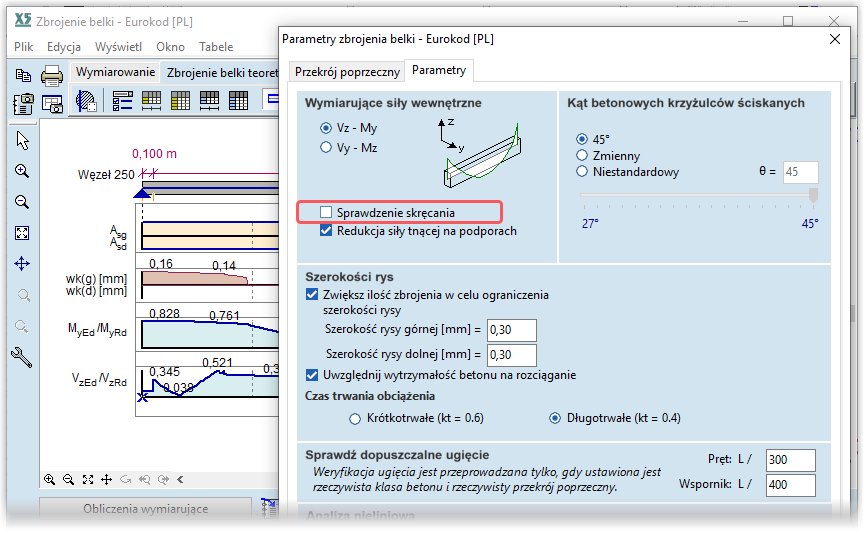Click the strut angle slider handle
This screenshot has width=864, height=535.
pyautogui.click(x=813, y=195)
